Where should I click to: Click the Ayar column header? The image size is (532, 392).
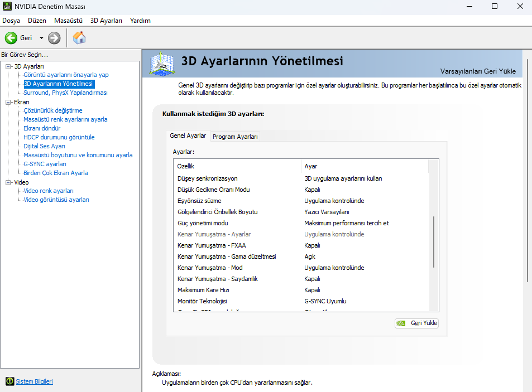pos(365,166)
